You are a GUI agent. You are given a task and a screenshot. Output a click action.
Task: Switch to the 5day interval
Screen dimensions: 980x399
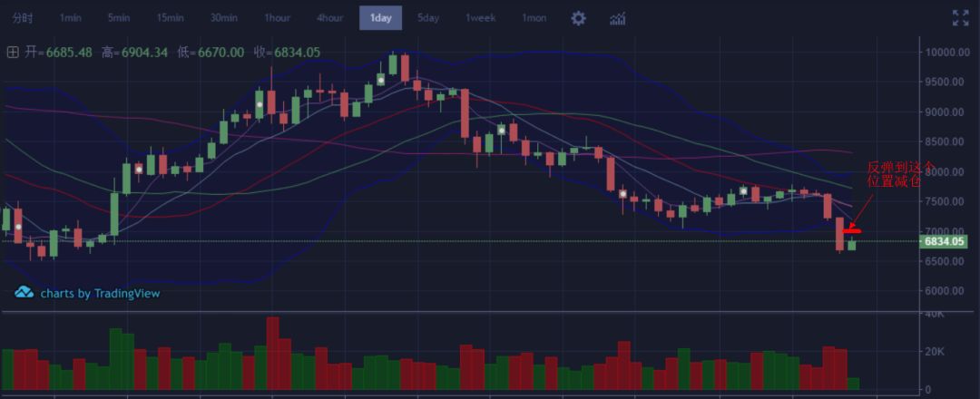pyautogui.click(x=428, y=18)
